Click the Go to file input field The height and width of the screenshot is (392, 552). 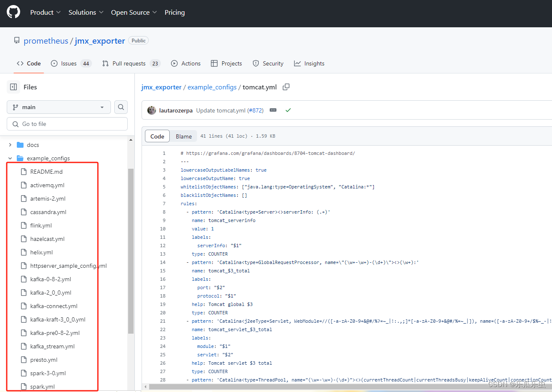(67, 124)
